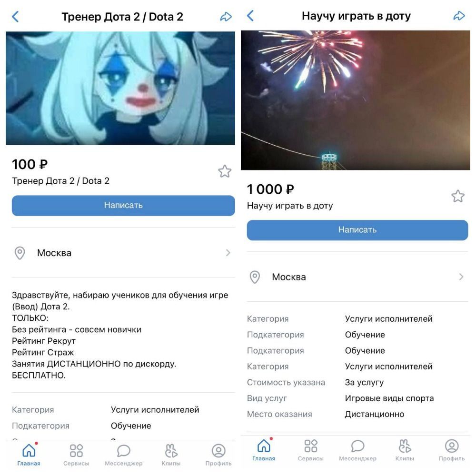The width and height of the screenshot is (476, 476).
Task: View the fireworks listing photo
Action: click(x=356, y=100)
